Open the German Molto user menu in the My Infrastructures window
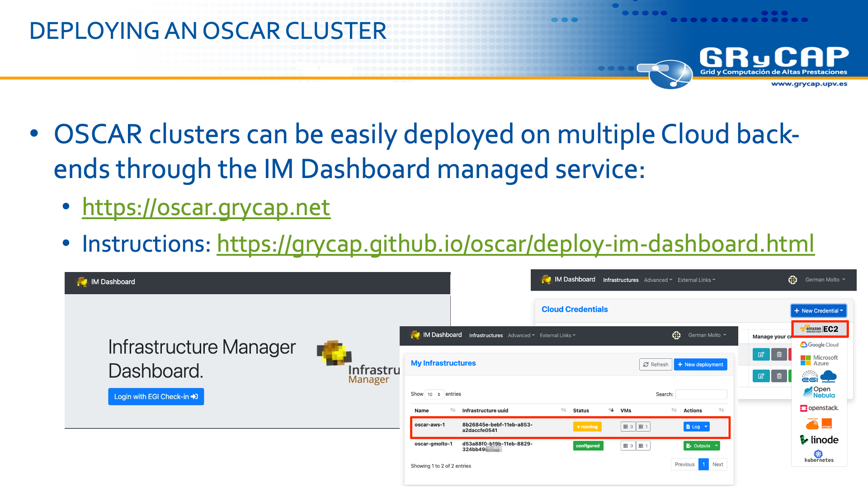The width and height of the screenshot is (868, 488). pos(707,335)
